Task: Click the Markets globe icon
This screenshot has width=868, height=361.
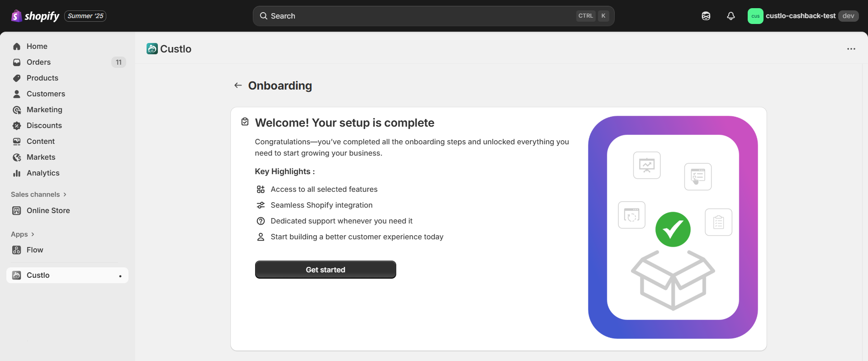Action: 17,157
